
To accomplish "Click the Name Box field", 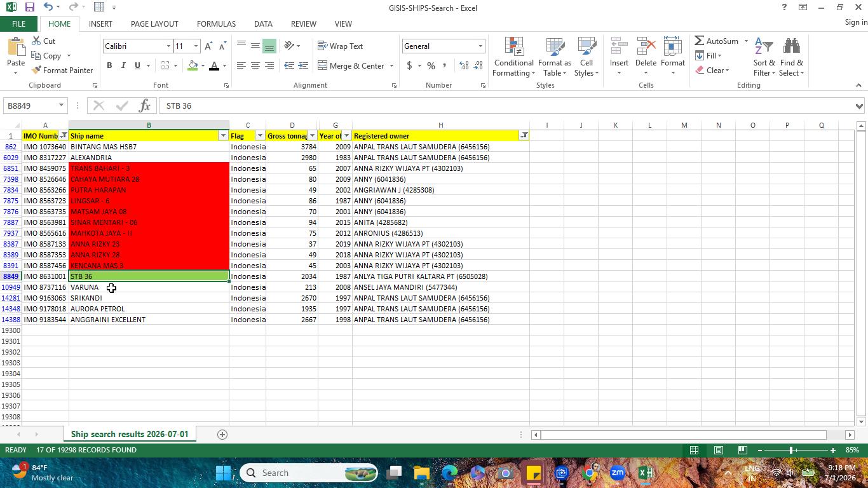I will pyautogui.click(x=31, y=105).
